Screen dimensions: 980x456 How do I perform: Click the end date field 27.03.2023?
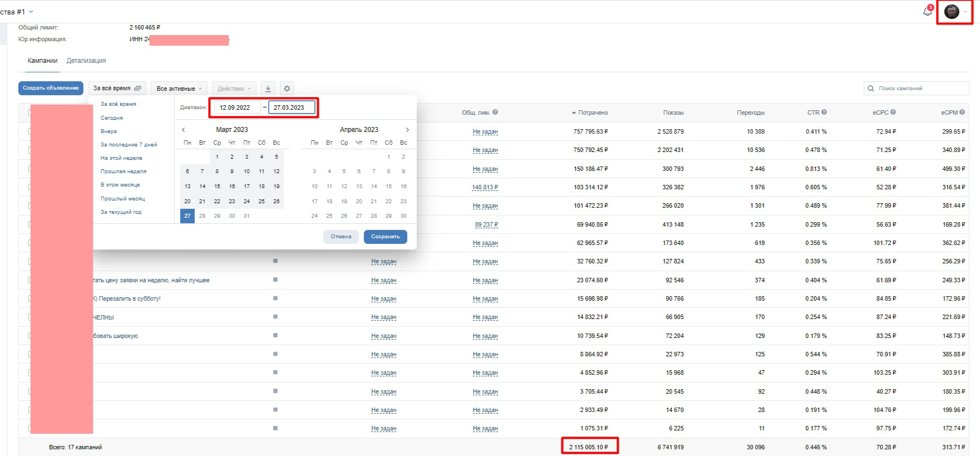292,107
